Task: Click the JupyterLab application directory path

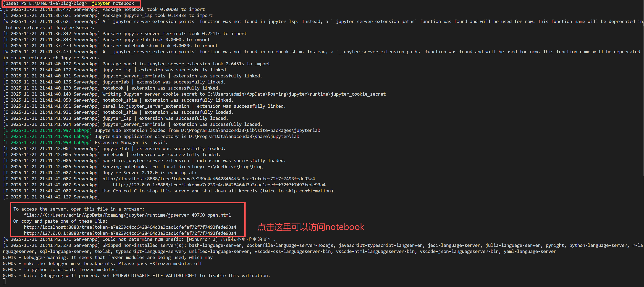Action: click(244, 136)
